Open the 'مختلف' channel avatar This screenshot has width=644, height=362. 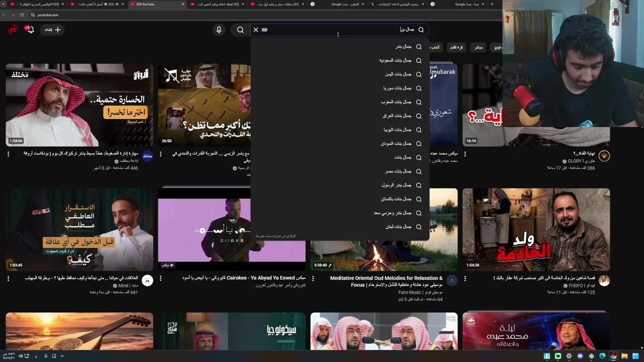(147, 156)
